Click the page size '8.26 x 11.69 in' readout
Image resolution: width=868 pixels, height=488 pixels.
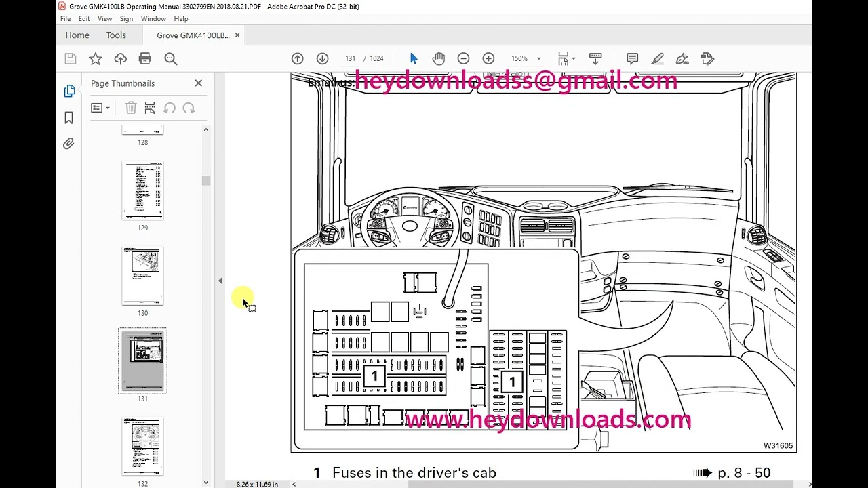(x=257, y=484)
